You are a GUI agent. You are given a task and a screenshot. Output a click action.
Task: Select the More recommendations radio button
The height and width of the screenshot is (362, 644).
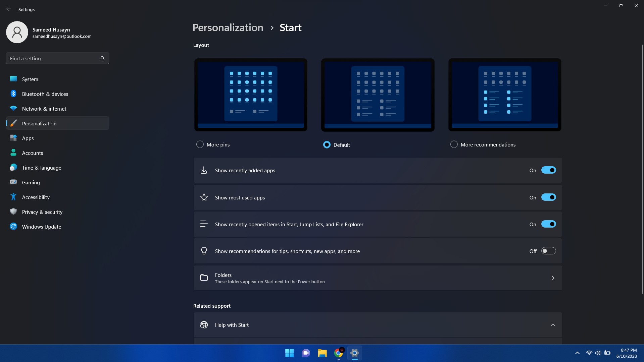[x=454, y=144]
